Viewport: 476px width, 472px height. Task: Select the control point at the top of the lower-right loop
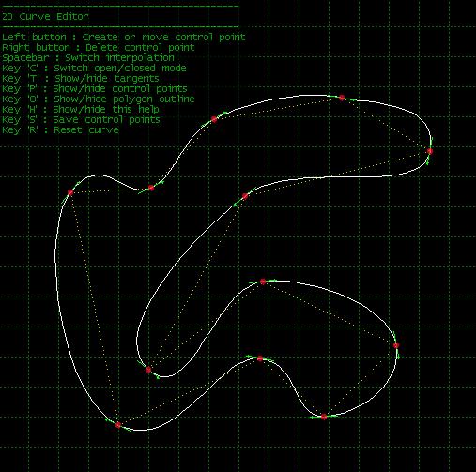tap(263, 282)
